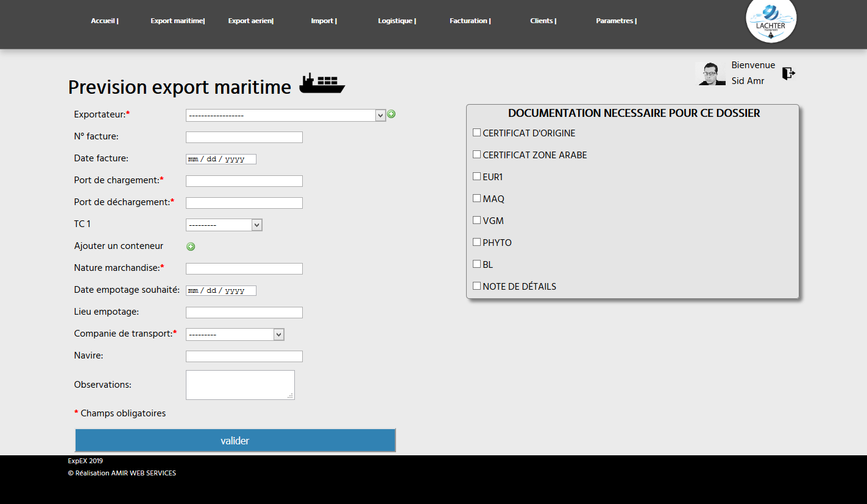Tick the PHYTO checkbox
The width and height of the screenshot is (867, 504).
click(476, 242)
